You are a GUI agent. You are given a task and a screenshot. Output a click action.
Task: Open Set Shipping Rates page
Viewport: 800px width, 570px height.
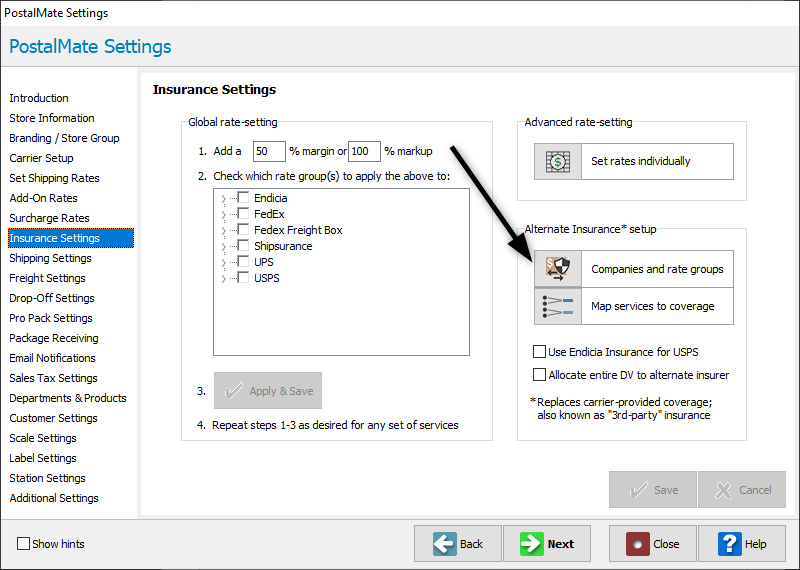pyautogui.click(x=54, y=178)
